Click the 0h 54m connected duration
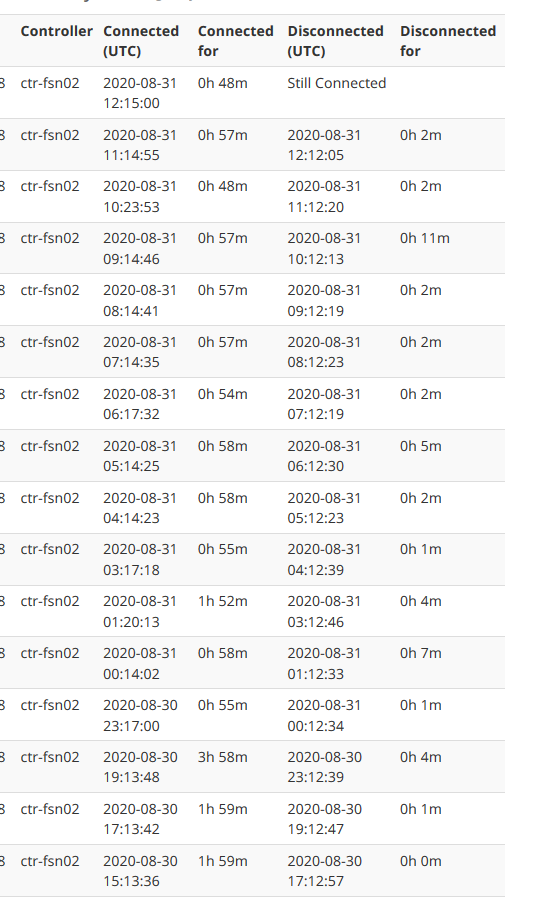 coord(222,394)
